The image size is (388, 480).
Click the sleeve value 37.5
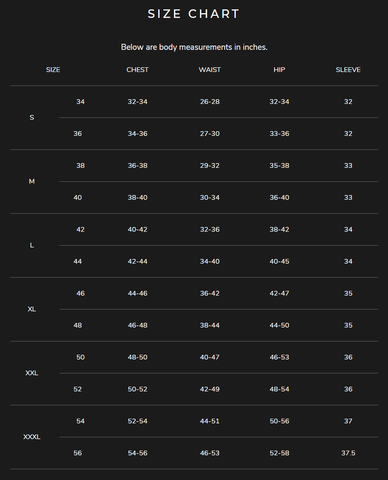[348, 453]
